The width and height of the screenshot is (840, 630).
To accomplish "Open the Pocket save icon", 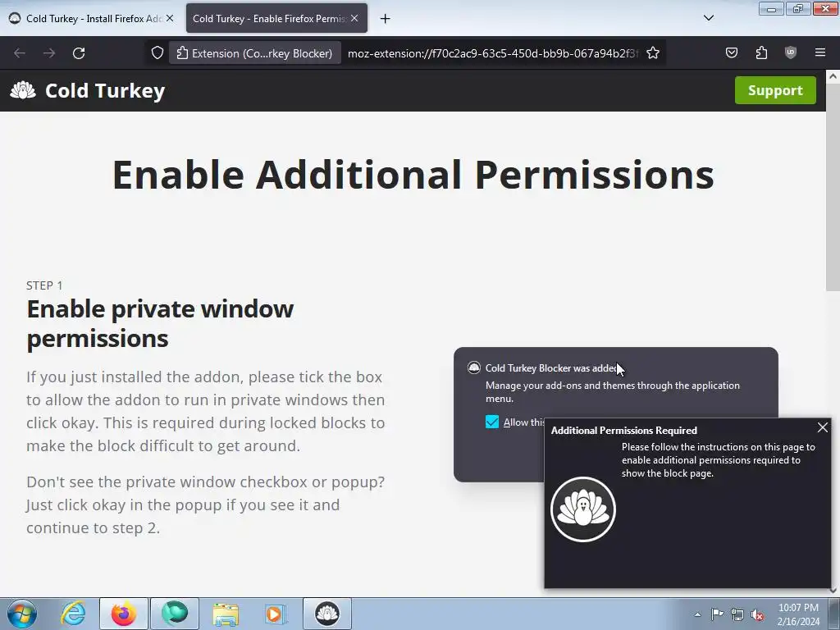I will tap(731, 52).
